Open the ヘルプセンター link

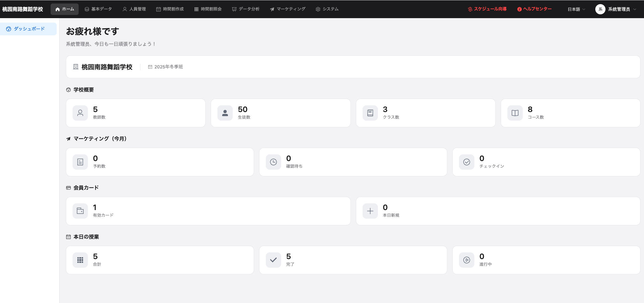coord(534,9)
